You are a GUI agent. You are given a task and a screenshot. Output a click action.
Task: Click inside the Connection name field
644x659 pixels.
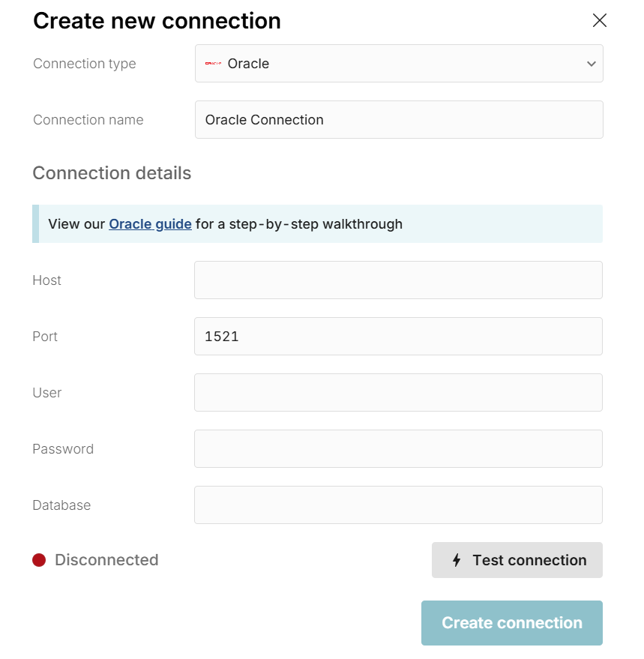click(398, 119)
